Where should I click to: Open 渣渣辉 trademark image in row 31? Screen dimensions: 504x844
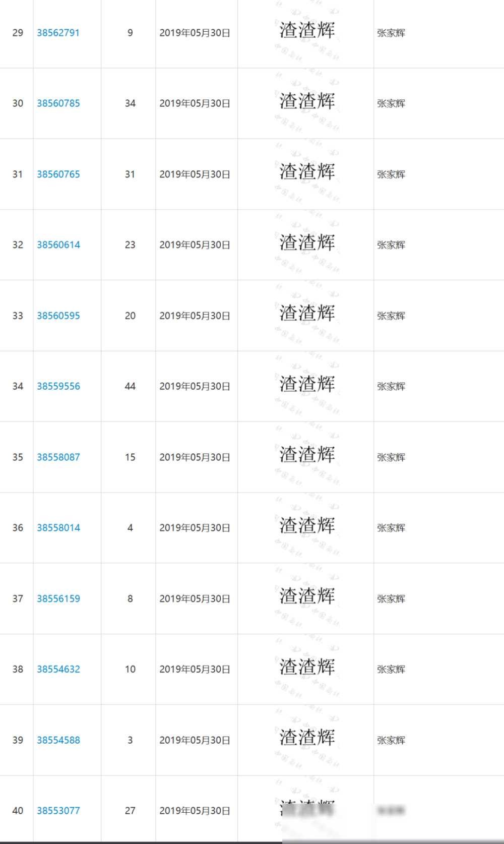[307, 172]
